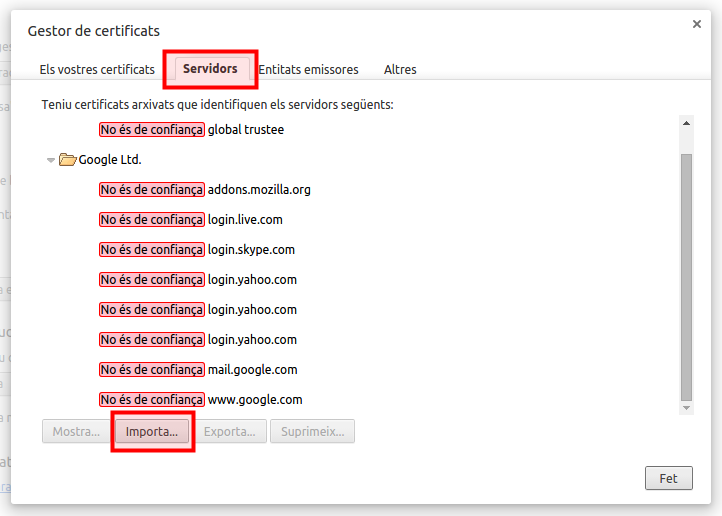Click the untrusted badge beside login.skype.com
This screenshot has height=516, width=722.
(152, 250)
